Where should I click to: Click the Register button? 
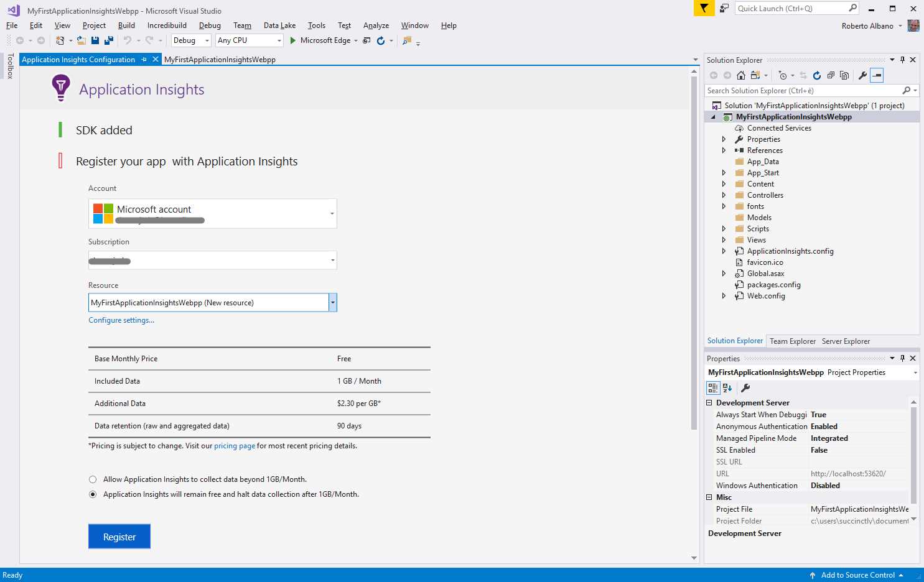click(119, 536)
